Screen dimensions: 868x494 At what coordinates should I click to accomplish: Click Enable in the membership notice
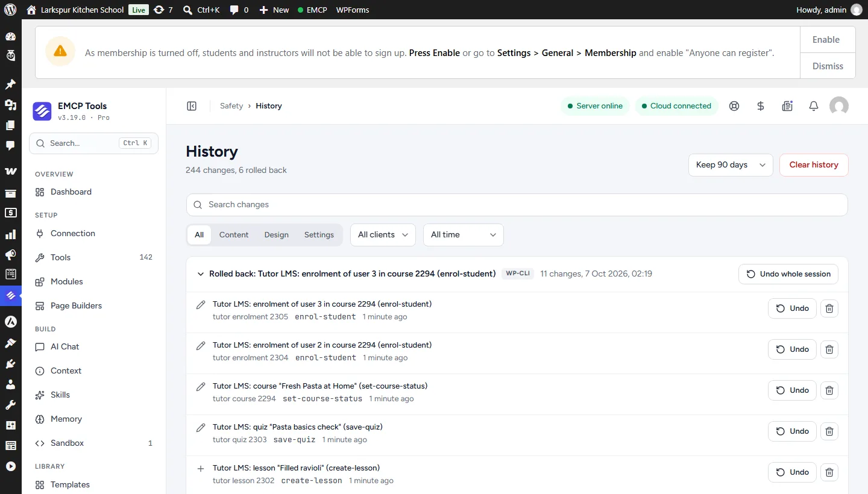coord(828,40)
